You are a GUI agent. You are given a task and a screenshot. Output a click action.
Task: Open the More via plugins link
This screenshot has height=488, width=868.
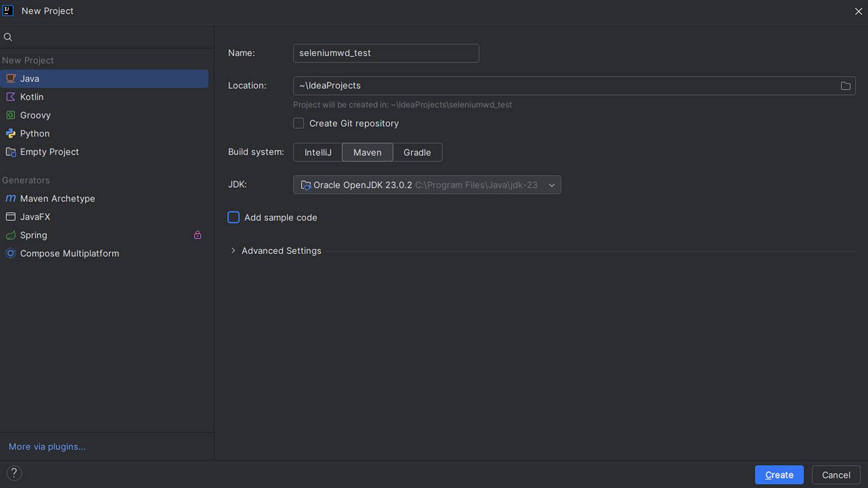pos(47,447)
